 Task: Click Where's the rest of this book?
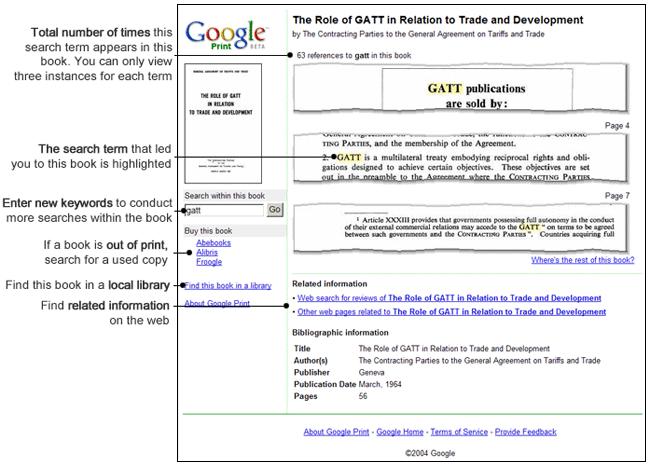point(582,260)
